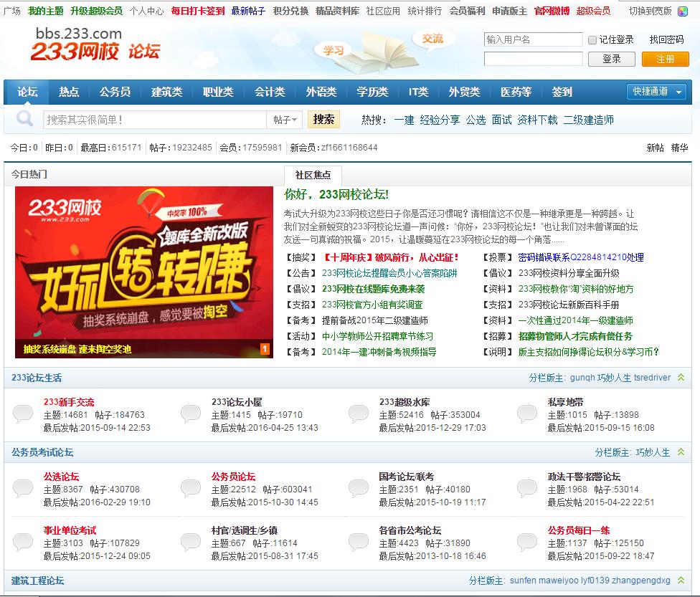
Task: Open the 每日打卡签到 top link
Action: coord(198,11)
